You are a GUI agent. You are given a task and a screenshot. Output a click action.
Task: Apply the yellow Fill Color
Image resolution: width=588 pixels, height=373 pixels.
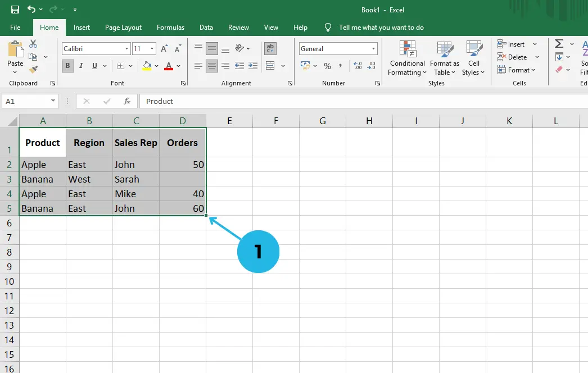pos(147,66)
